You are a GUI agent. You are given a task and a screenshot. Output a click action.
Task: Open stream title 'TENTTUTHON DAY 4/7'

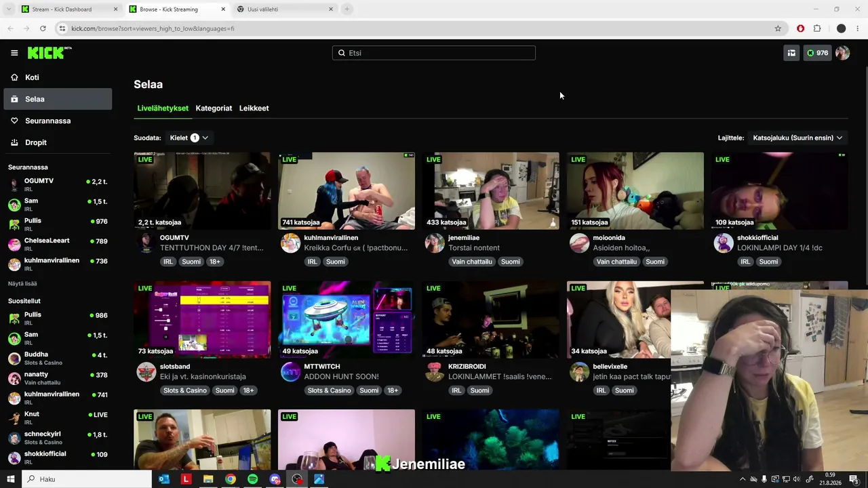tap(212, 248)
